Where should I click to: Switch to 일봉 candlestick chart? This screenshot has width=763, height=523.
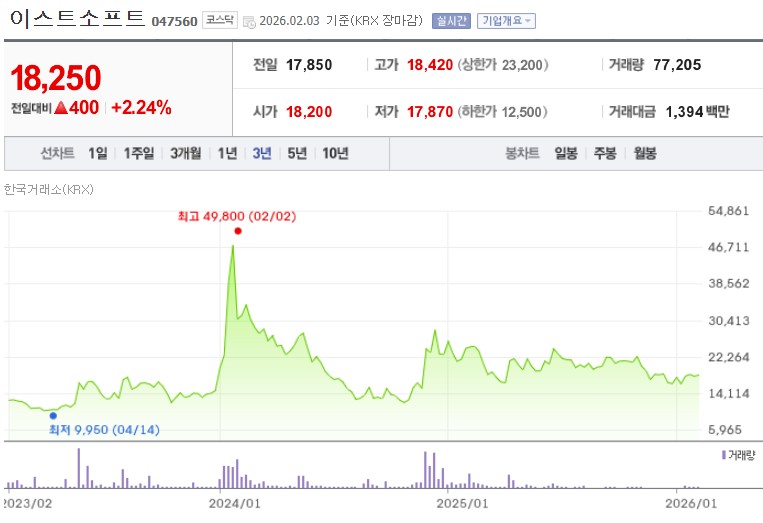tap(566, 154)
